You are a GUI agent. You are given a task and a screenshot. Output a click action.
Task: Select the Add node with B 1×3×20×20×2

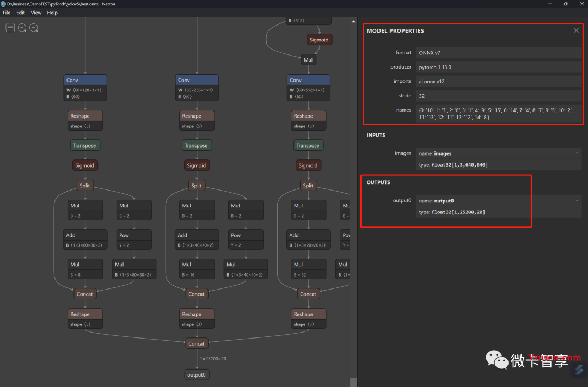pos(309,239)
